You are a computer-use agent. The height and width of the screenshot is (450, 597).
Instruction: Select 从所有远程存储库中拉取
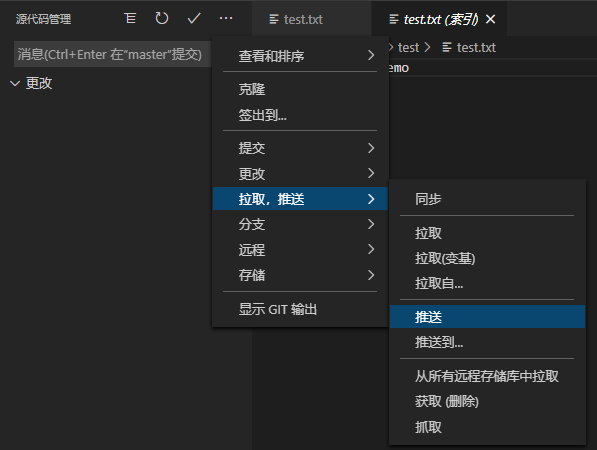(x=487, y=376)
